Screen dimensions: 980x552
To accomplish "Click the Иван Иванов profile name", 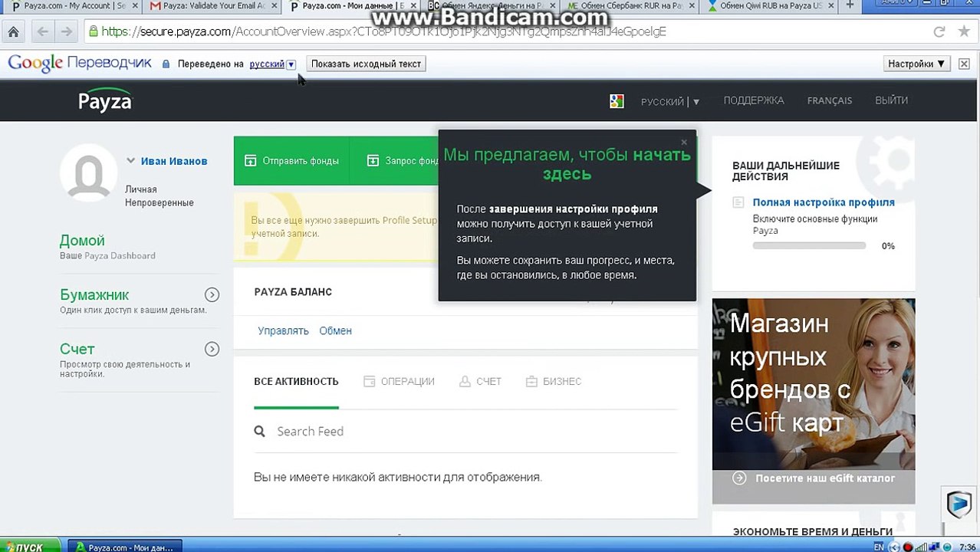I will tap(174, 161).
